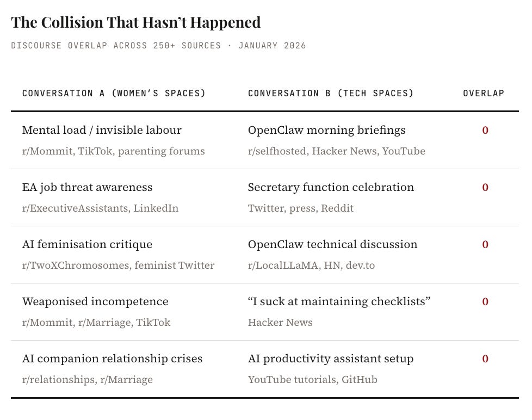Viewport: 532px width, 420px height.
Task: Click 'YouTube tutorials, GitHub' source text
Action: [x=312, y=379]
